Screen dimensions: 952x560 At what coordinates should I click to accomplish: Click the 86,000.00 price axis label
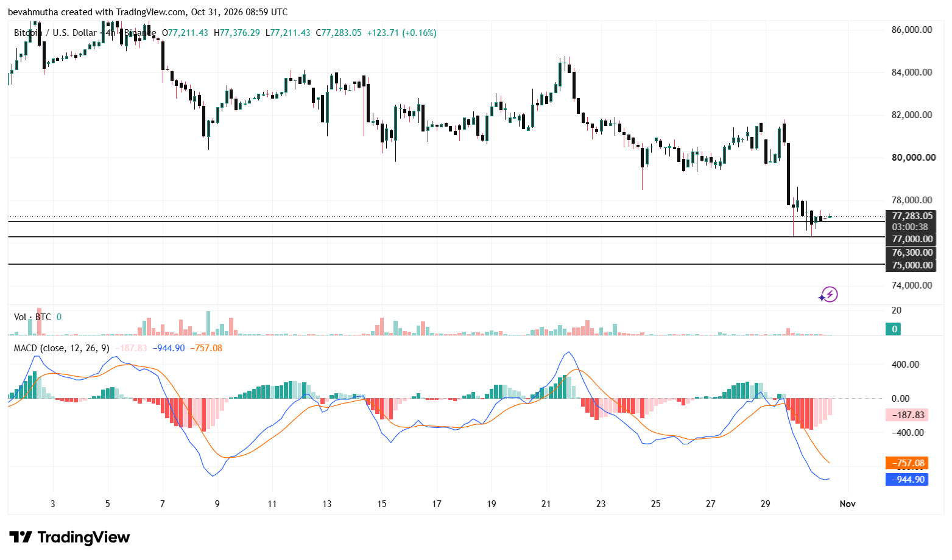pyautogui.click(x=912, y=30)
